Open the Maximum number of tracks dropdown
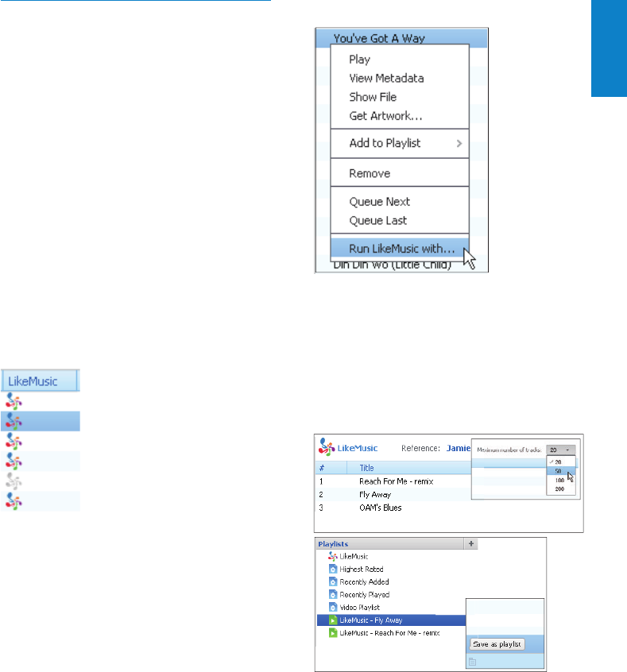This screenshot has height=672, width=627. [560, 450]
